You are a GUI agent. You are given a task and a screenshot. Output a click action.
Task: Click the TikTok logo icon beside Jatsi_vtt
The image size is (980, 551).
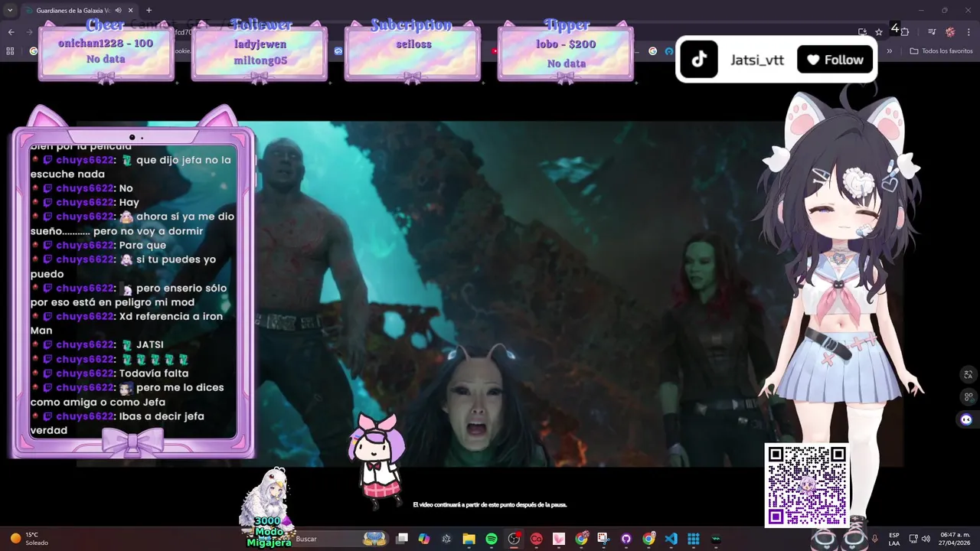click(x=699, y=60)
